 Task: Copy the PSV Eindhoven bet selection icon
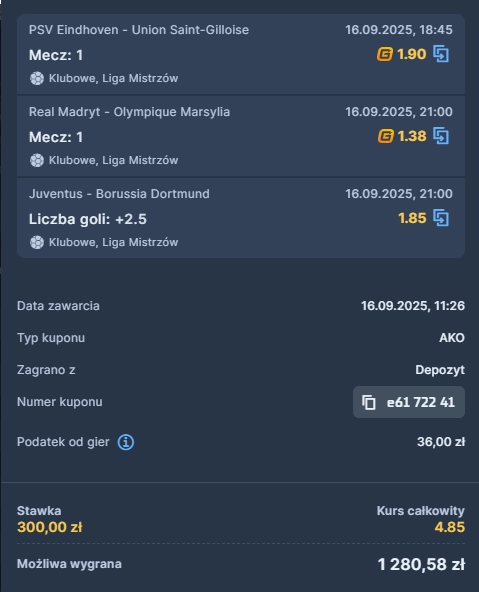click(441, 54)
